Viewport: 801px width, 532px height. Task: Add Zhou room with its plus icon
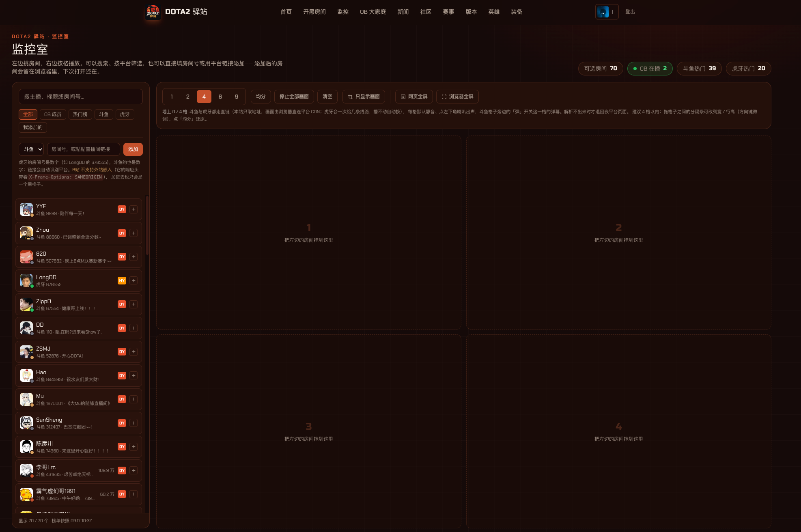(133, 233)
